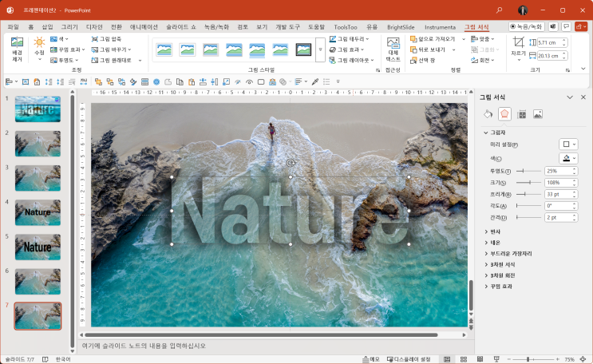Switch to the 디자인 ribbon tab
Screen dimensions: 593x364
click(x=95, y=26)
